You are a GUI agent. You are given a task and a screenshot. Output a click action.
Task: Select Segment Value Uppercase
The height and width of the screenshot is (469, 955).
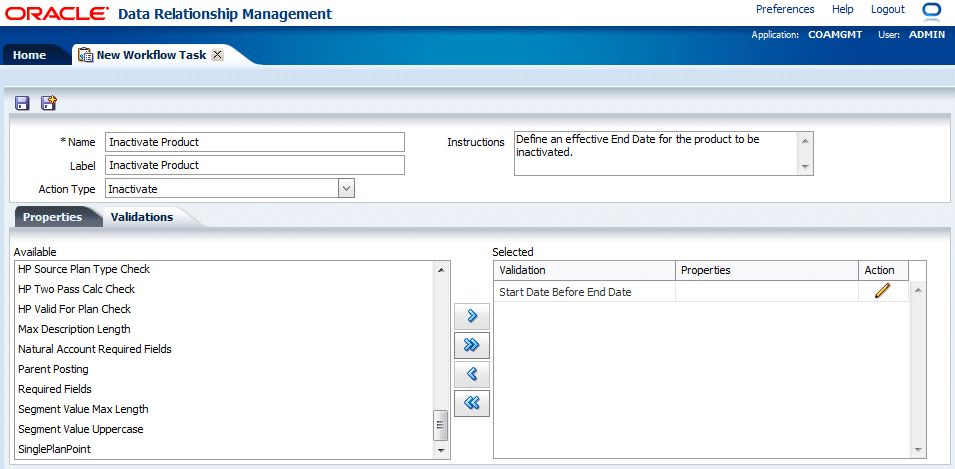point(81,429)
